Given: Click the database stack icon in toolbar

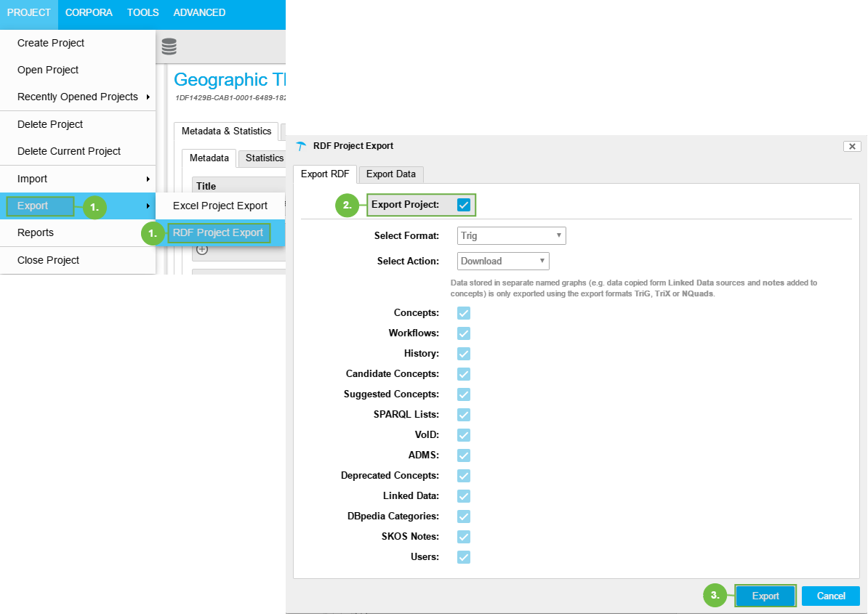Looking at the screenshot, I should (x=169, y=47).
